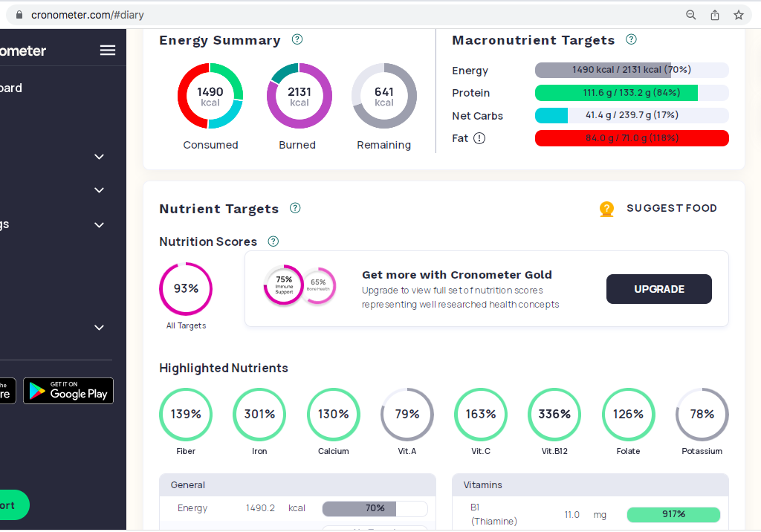Open the hamburger menu in sidebar

pyautogui.click(x=107, y=50)
